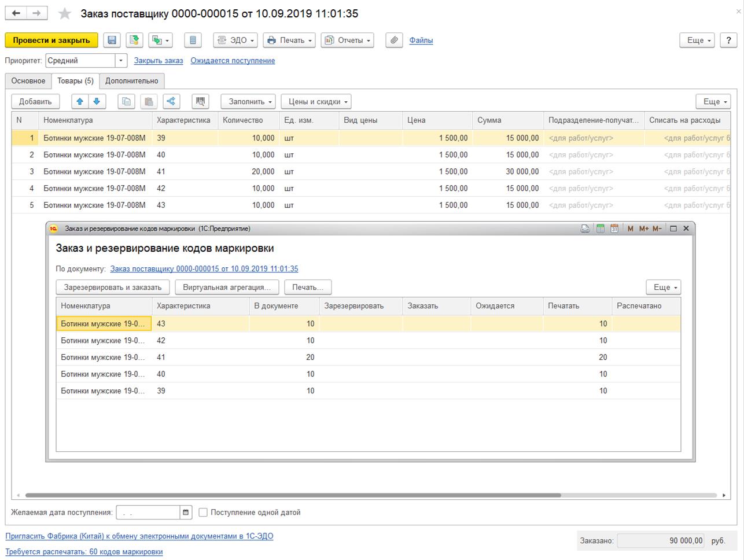
Task: Click the 'Желаемая дата поступления' date field
Action: point(148,513)
